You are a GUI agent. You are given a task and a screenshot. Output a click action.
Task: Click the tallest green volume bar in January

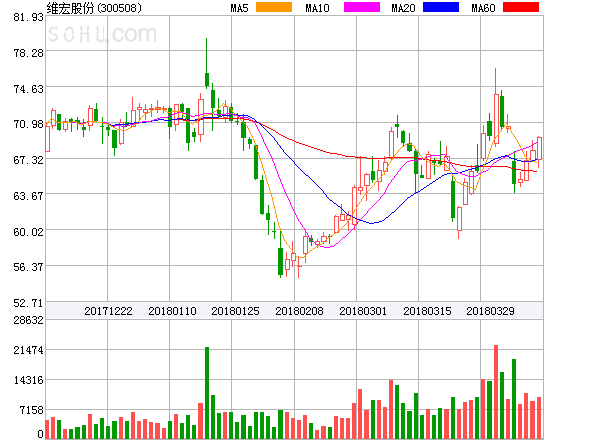207,393
